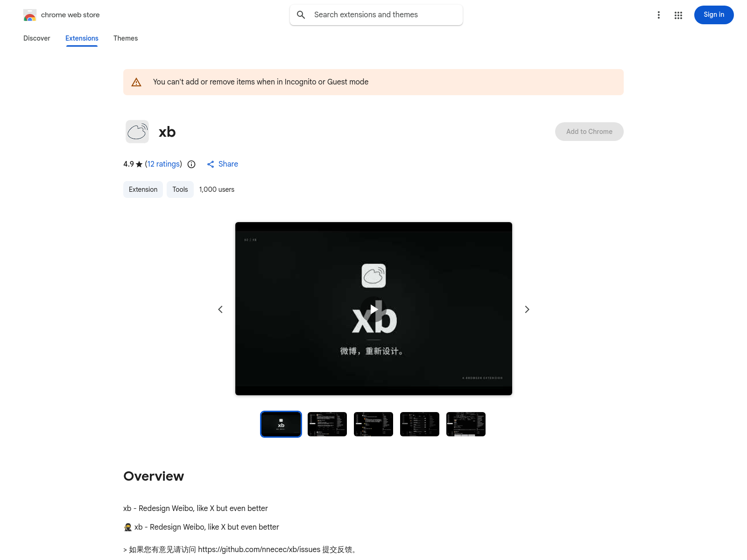
Task: Click the Share link text
Action: (228, 164)
